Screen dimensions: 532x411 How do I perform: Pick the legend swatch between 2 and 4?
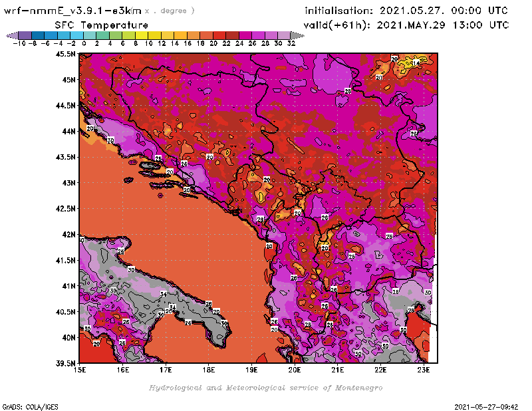[x=102, y=36]
